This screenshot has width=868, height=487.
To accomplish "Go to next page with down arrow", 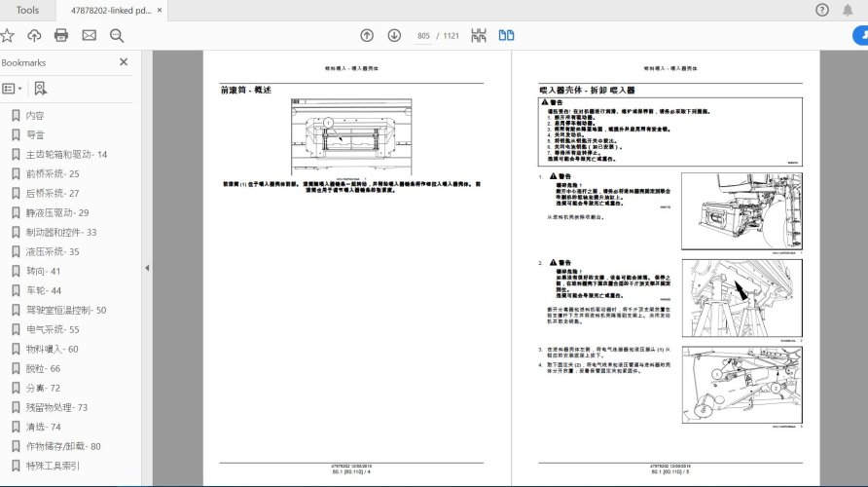I will click(394, 35).
